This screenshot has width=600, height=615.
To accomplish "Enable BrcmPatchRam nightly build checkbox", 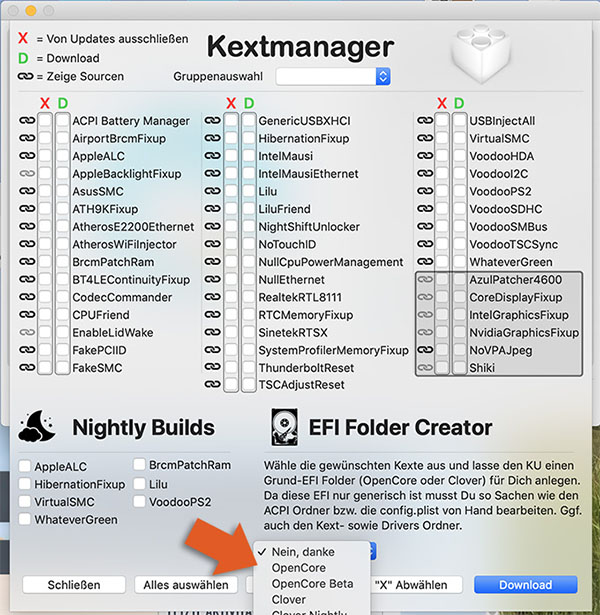I will click(139, 465).
